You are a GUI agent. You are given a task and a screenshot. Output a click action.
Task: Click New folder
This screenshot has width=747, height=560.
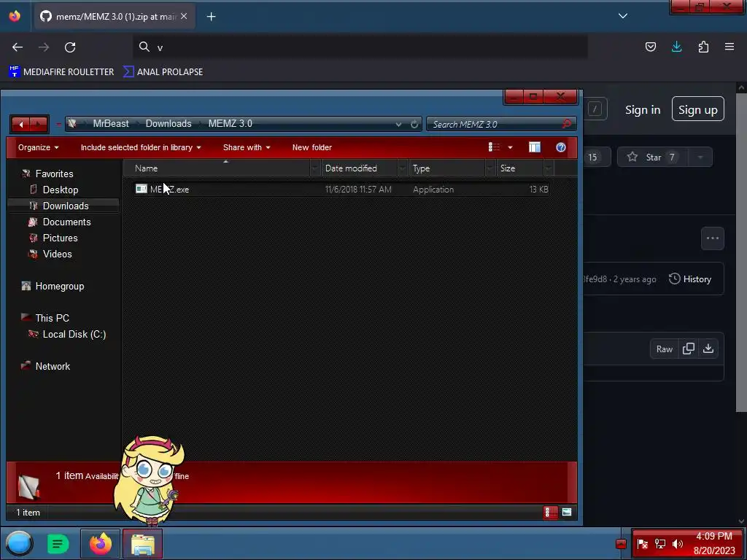(312, 147)
